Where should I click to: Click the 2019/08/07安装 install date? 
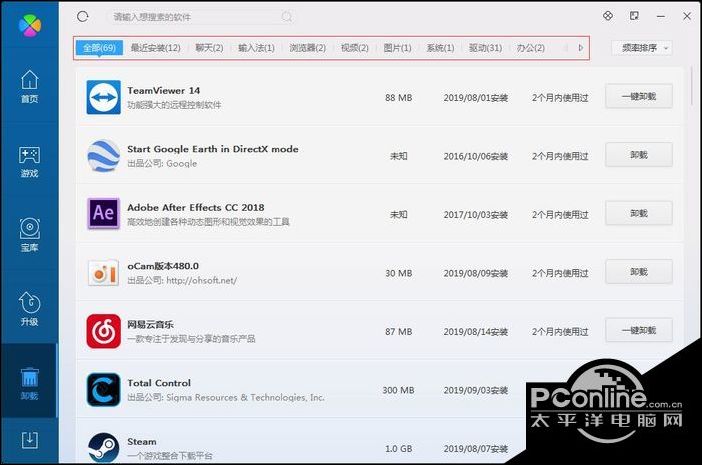[475, 449]
